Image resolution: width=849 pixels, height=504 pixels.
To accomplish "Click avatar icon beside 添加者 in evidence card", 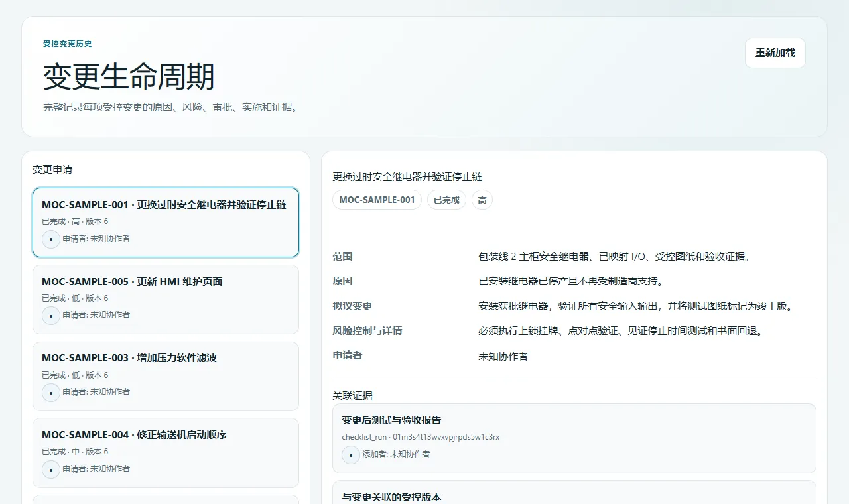I will pos(351,455).
